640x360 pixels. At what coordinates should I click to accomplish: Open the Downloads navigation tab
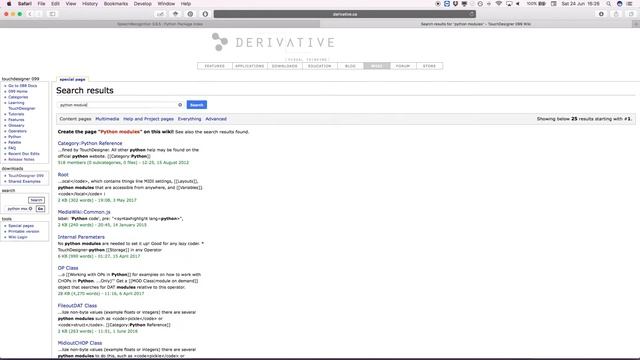[285, 66]
